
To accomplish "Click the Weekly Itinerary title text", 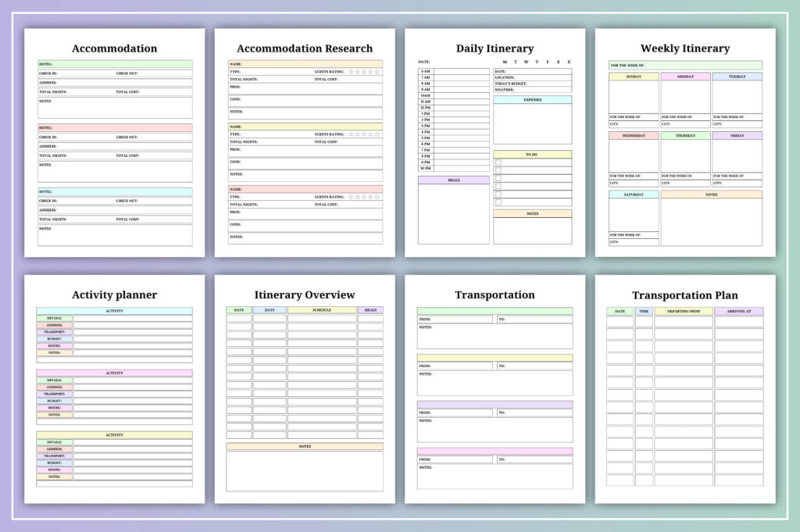I will (x=685, y=48).
